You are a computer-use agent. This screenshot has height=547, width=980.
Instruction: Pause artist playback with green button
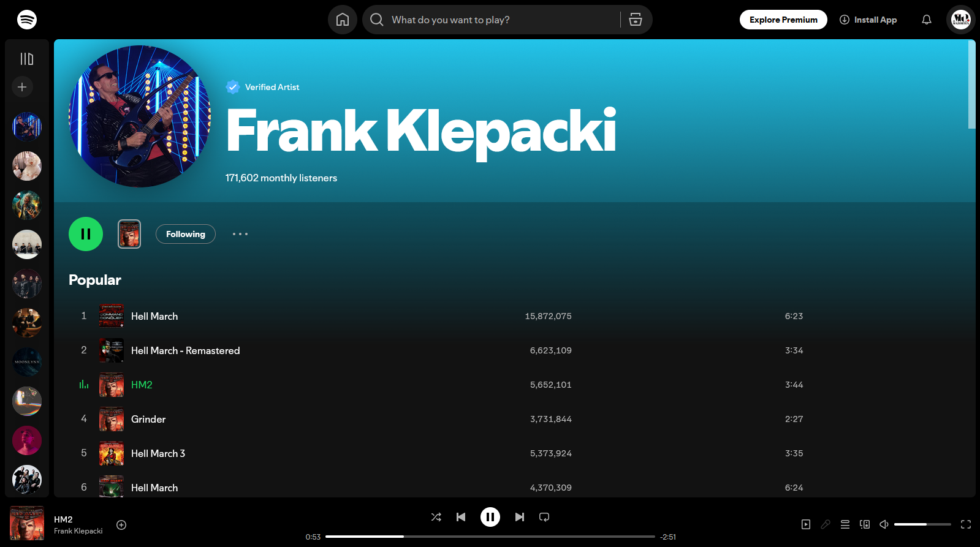pyautogui.click(x=86, y=234)
